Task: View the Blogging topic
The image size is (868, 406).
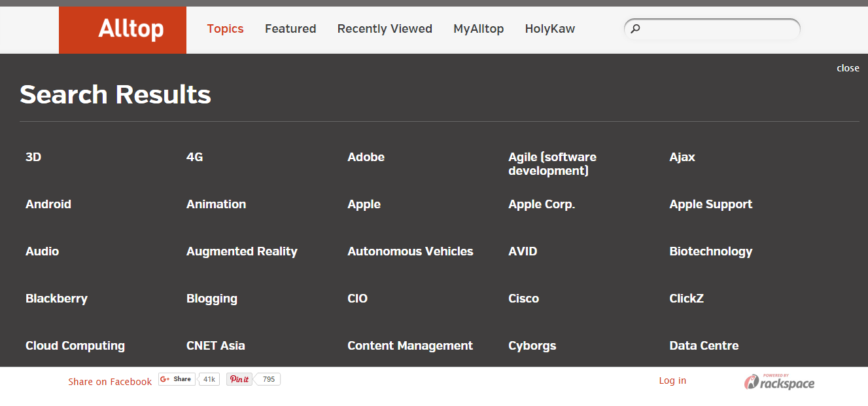Action: [211, 299]
